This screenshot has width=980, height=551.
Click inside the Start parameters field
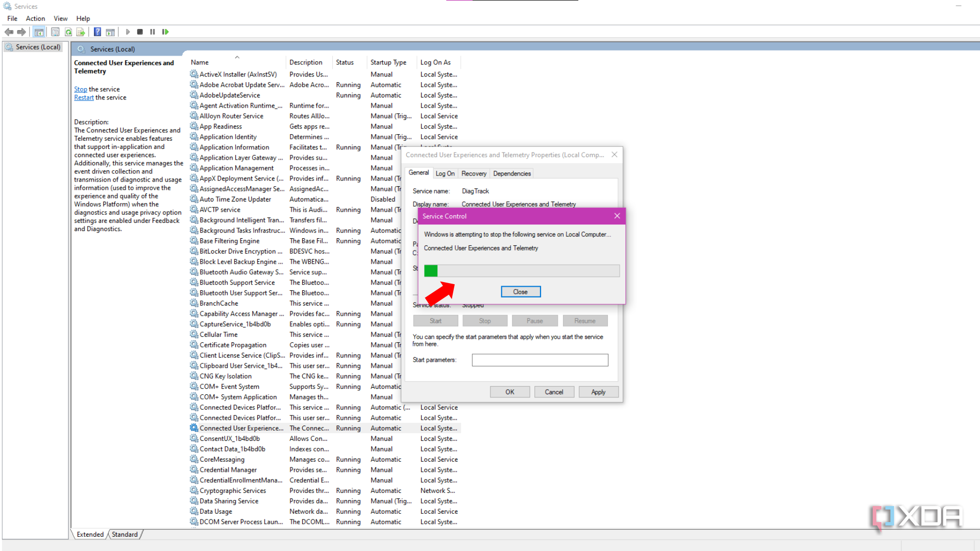click(x=540, y=360)
